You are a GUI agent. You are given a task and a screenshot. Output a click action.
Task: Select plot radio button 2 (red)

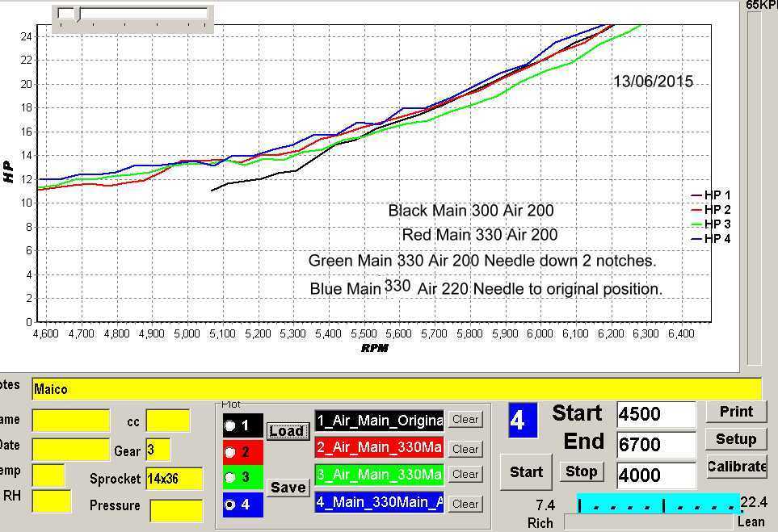231,452
